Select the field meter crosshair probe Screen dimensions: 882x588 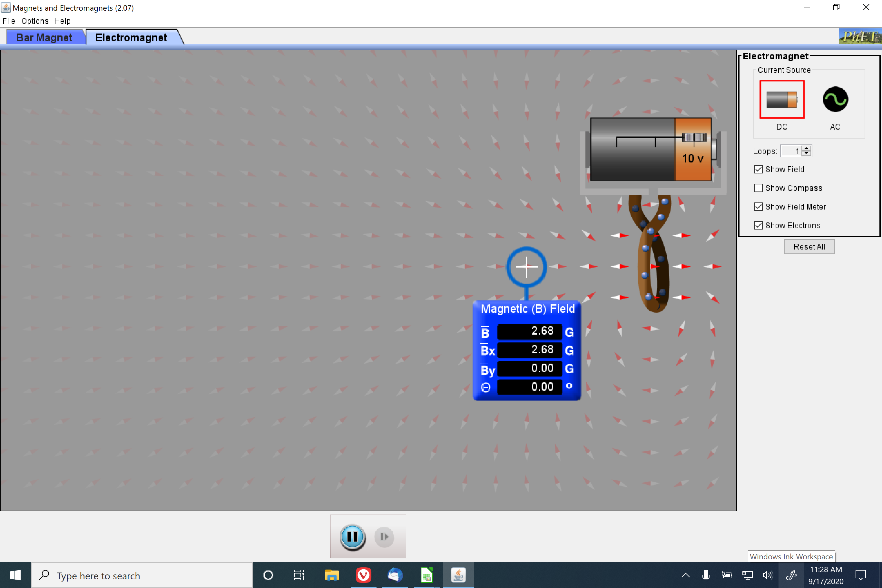click(x=526, y=267)
